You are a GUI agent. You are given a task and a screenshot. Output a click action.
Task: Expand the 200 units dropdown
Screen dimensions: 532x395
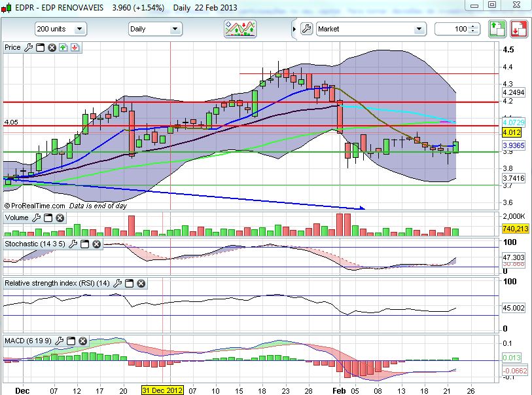(80, 29)
